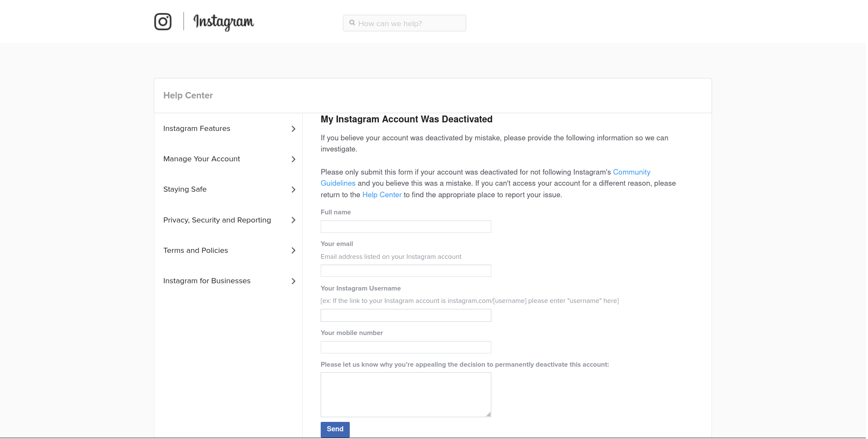Open the Terms and Policies menu item

(x=196, y=250)
